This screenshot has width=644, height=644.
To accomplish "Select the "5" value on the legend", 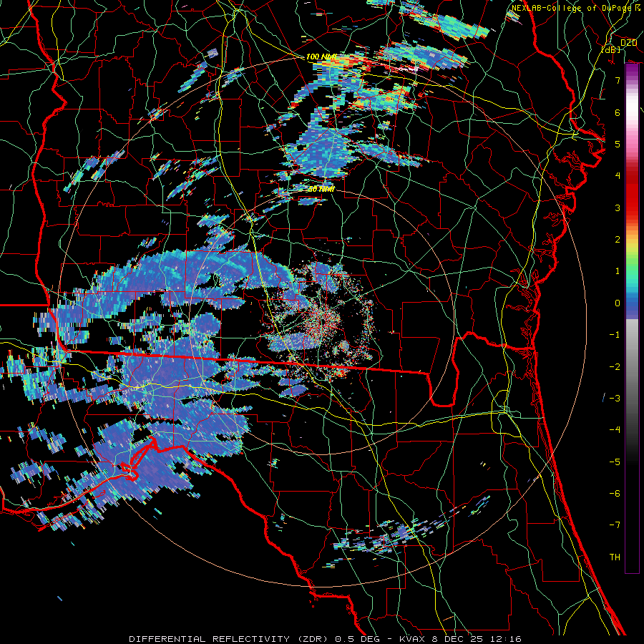I will pos(618,144).
